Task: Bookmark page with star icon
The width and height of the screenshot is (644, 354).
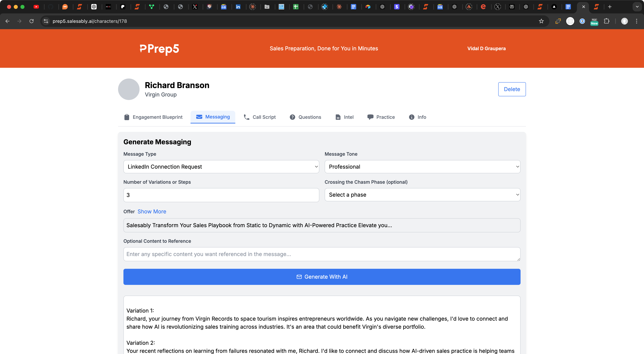Action: [x=541, y=21]
